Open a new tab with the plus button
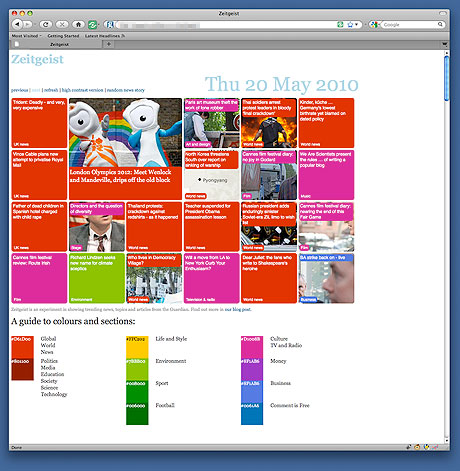The width and height of the screenshot is (460, 471). [109, 44]
